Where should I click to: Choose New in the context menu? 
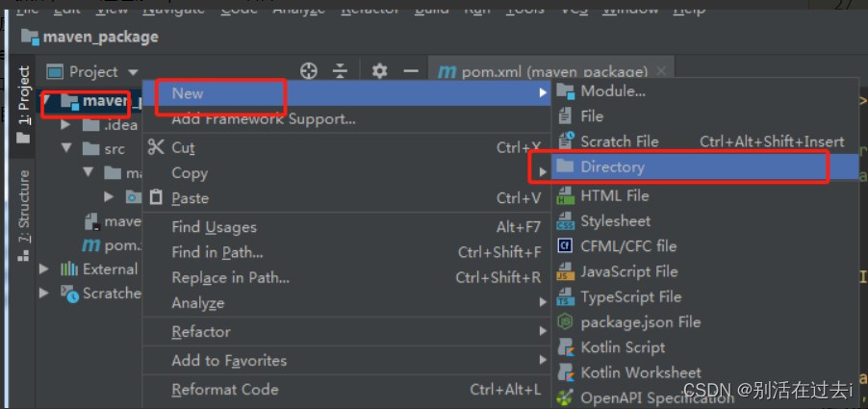point(346,93)
